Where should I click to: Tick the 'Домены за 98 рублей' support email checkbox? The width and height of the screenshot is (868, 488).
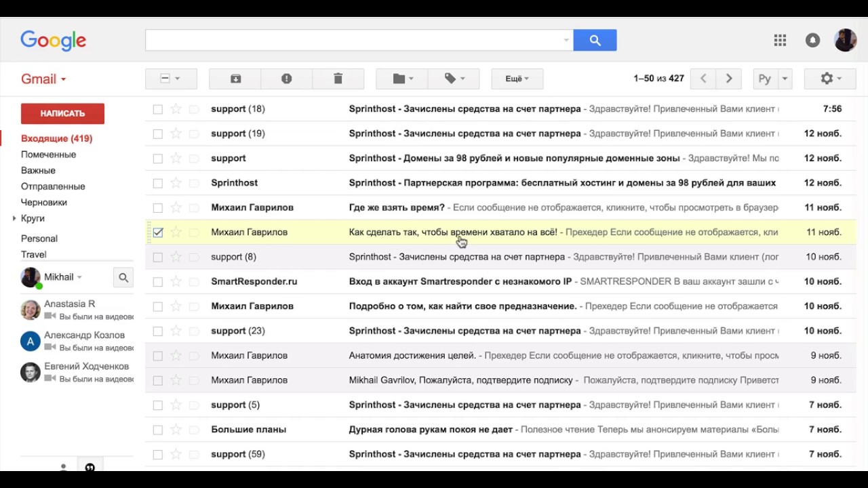(x=158, y=159)
